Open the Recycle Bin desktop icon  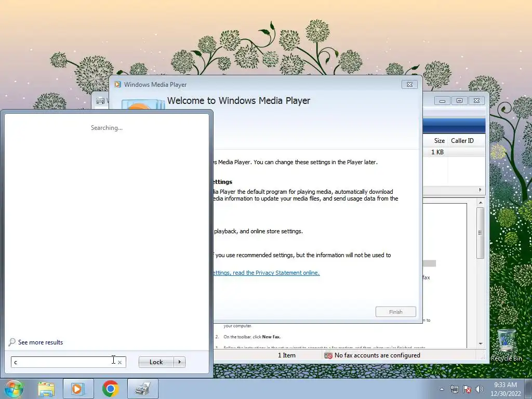point(506,345)
